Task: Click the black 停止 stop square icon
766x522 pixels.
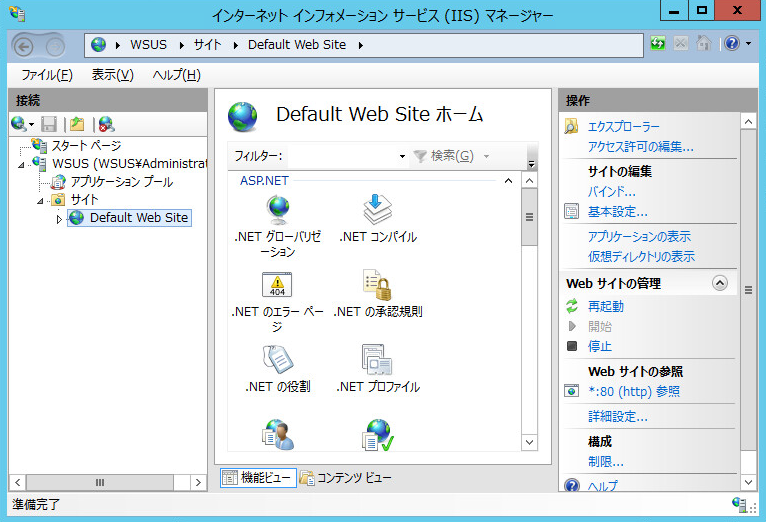Action: 572,346
